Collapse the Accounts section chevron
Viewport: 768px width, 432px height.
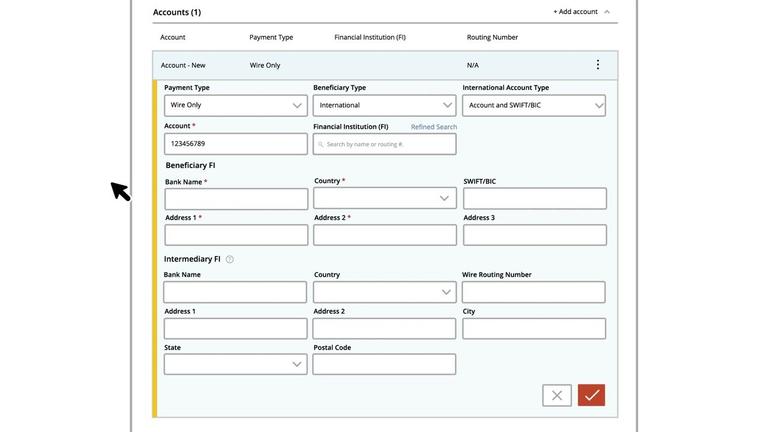click(607, 12)
